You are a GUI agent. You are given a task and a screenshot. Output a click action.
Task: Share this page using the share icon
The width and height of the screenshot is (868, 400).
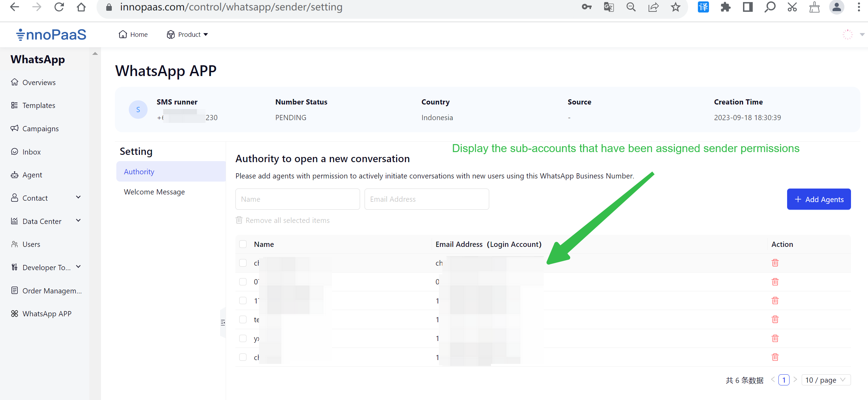point(653,7)
